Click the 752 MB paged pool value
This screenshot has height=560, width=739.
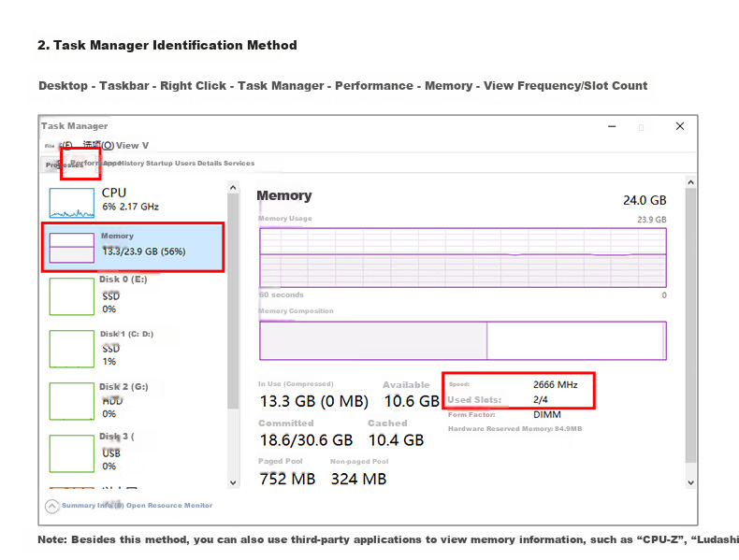click(287, 479)
